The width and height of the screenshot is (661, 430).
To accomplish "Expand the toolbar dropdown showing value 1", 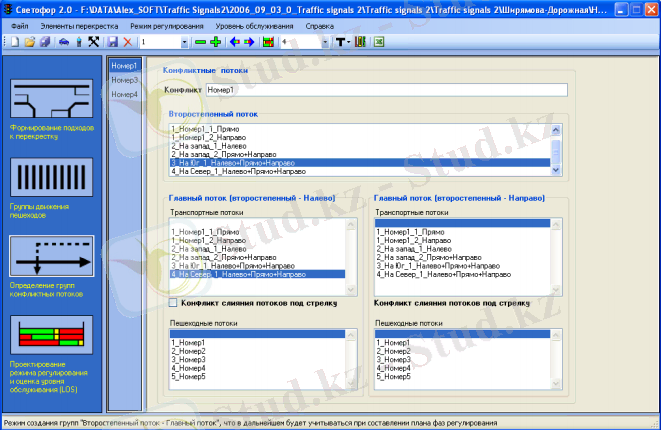I will click(186, 43).
